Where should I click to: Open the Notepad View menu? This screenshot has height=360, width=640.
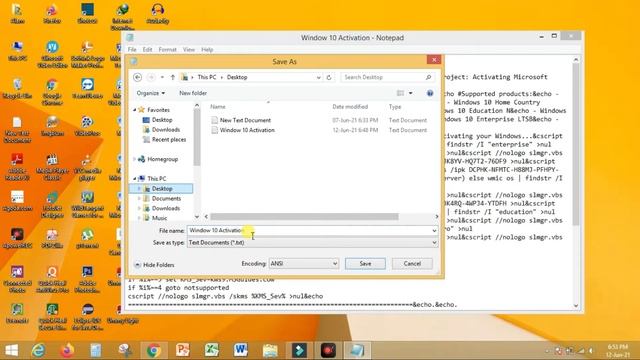click(189, 49)
